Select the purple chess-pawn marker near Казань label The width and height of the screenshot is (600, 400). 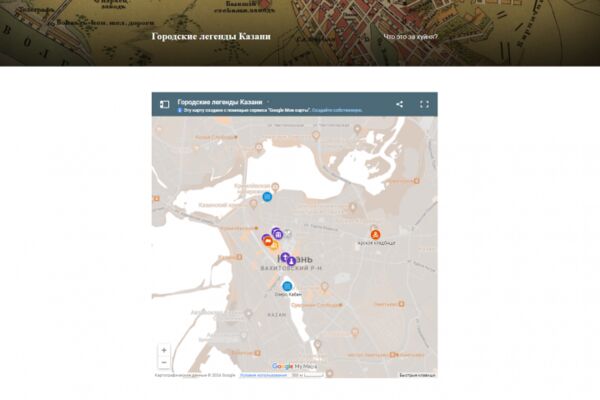pos(291,261)
